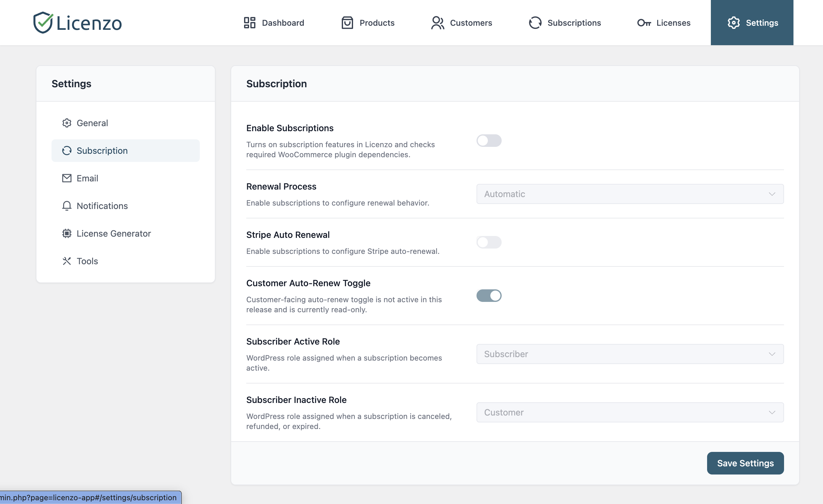Expand the Subscriber Inactive Role dropdown

(x=629, y=412)
